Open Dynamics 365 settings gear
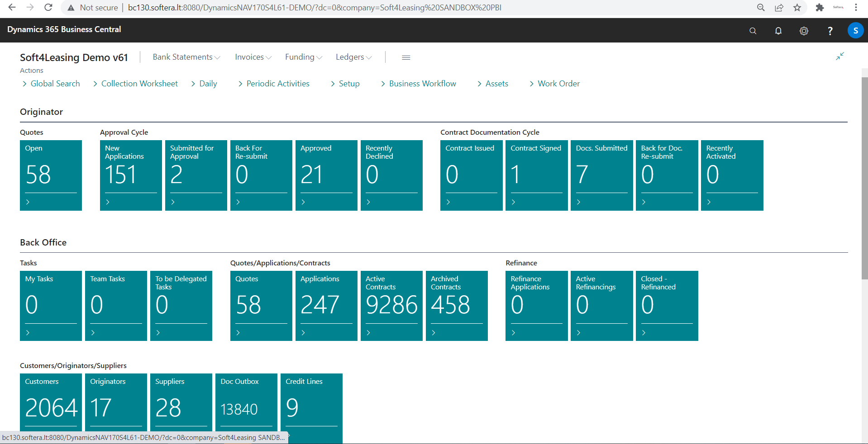The image size is (868, 444). (804, 31)
